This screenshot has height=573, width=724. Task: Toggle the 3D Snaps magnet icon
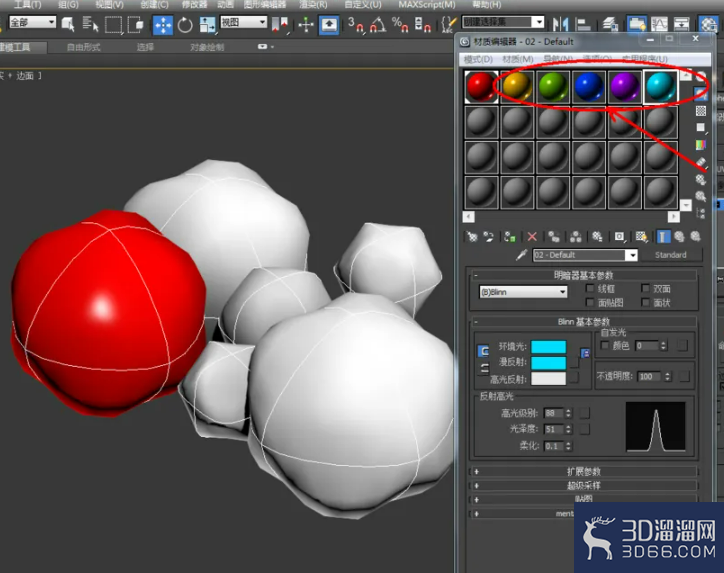click(356, 24)
